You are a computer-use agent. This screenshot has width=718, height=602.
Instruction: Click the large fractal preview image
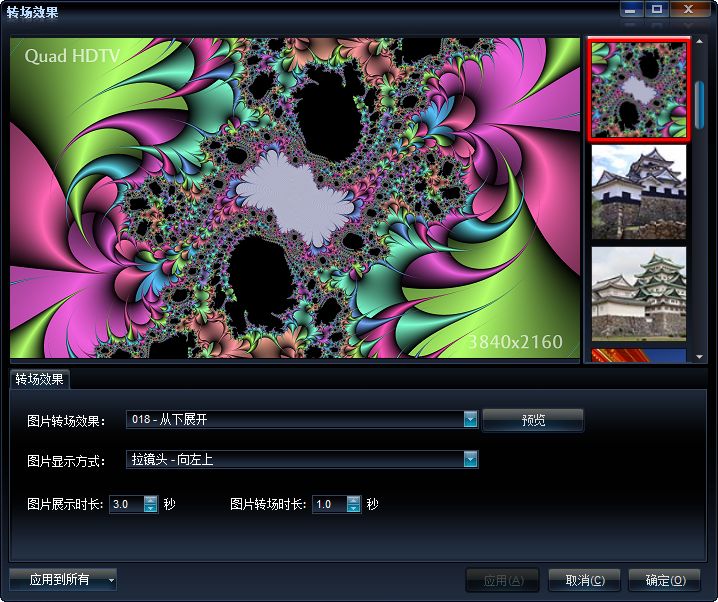tap(295, 198)
